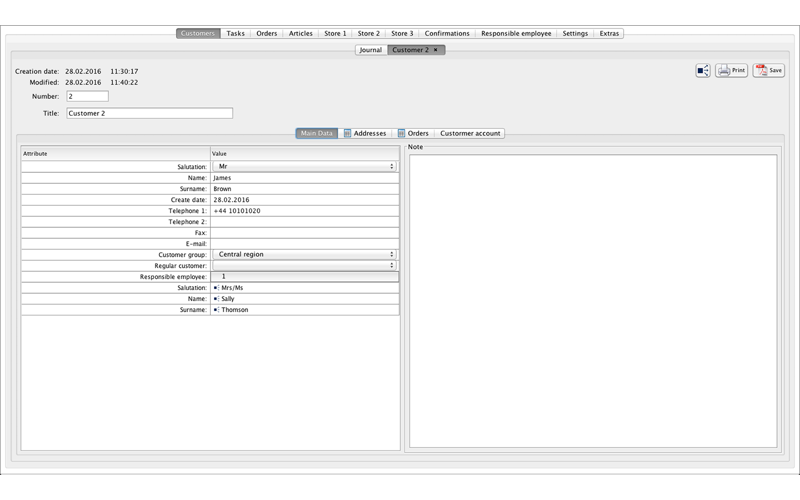Open the Store 1 tab
The width and height of the screenshot is (800, 500).
[335, 33]
